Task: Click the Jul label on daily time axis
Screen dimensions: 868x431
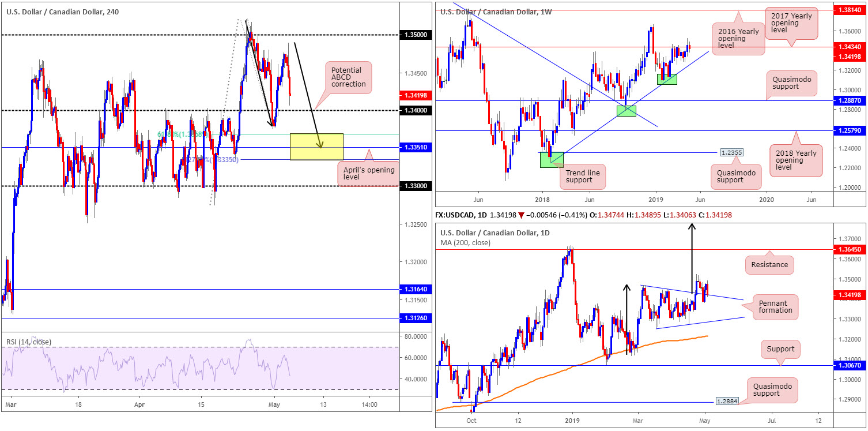Action: (771, 420)
